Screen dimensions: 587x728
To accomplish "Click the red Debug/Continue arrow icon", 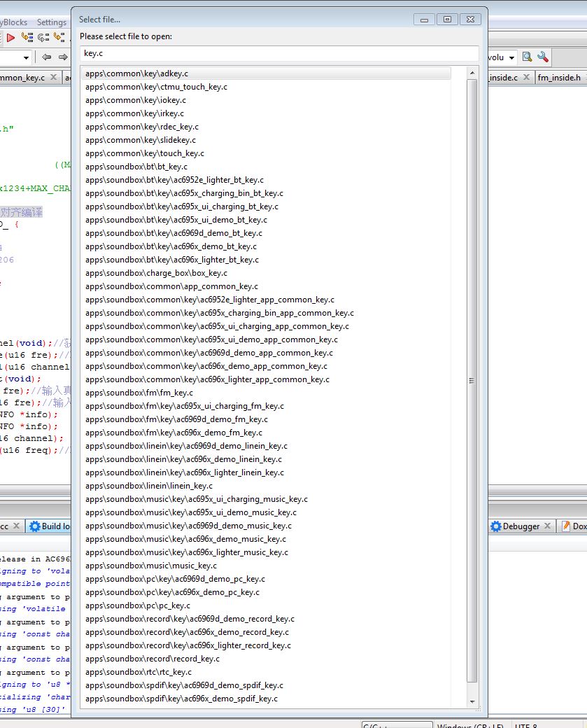I will (x=10, y=38).
